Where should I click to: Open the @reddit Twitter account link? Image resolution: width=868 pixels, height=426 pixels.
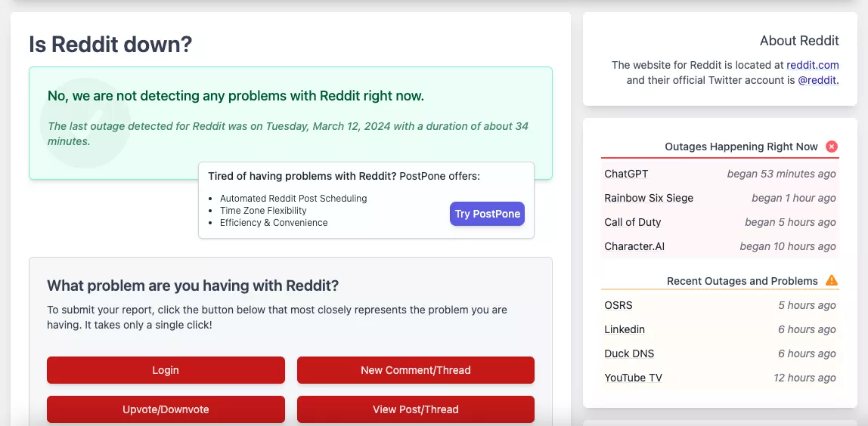pos(817,80)
